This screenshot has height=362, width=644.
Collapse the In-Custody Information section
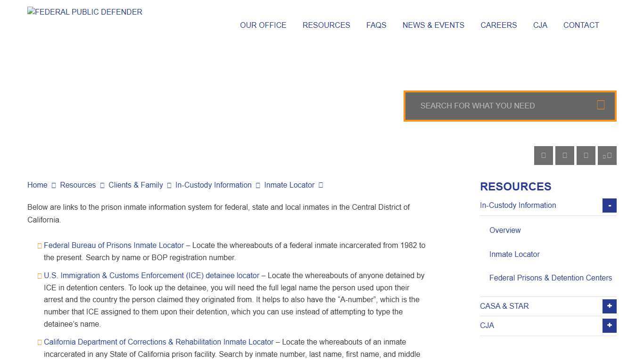click(x=609, y=205)
